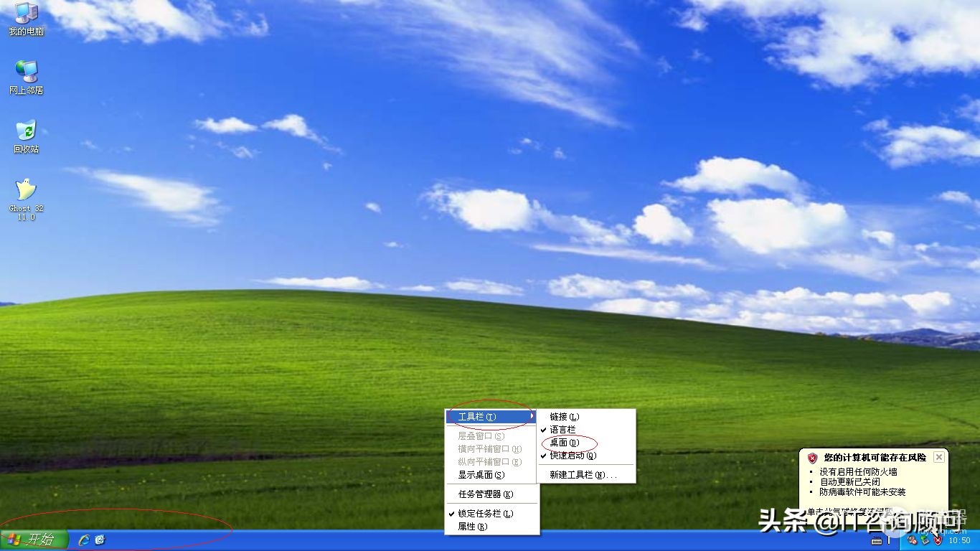Enable the 链接(L) toolbar
This screenshot has width=980, height=551.
pyautogui.click(x=586, y=417)
